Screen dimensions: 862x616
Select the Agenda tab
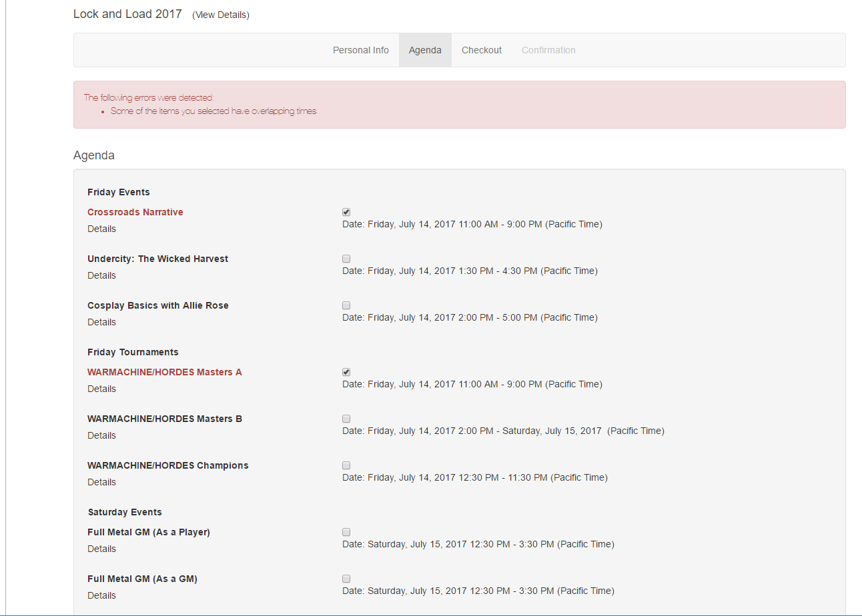tap(425, 50)
